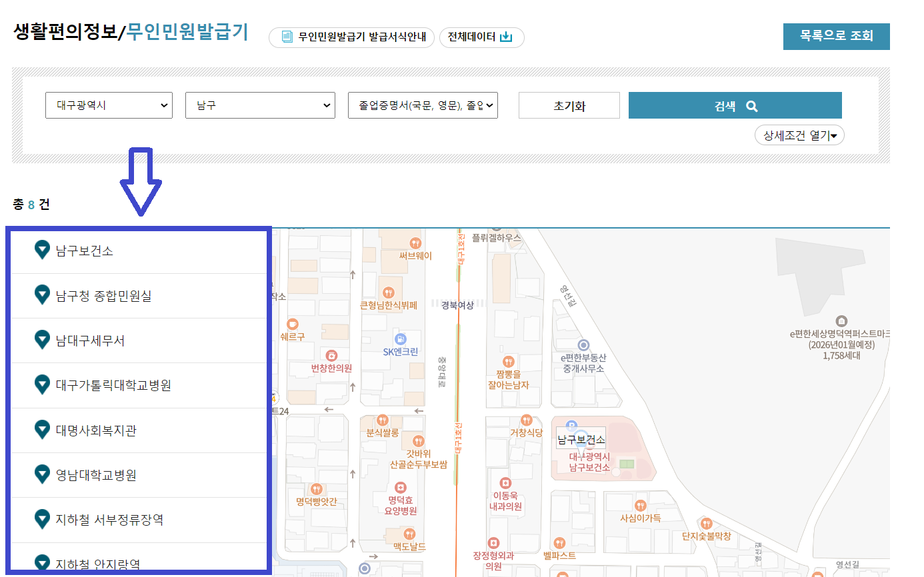This screenshot has height=577, width=924.
Task: Click the pin icon next to 영남대학교병원
Action: [x=42, y=474]
